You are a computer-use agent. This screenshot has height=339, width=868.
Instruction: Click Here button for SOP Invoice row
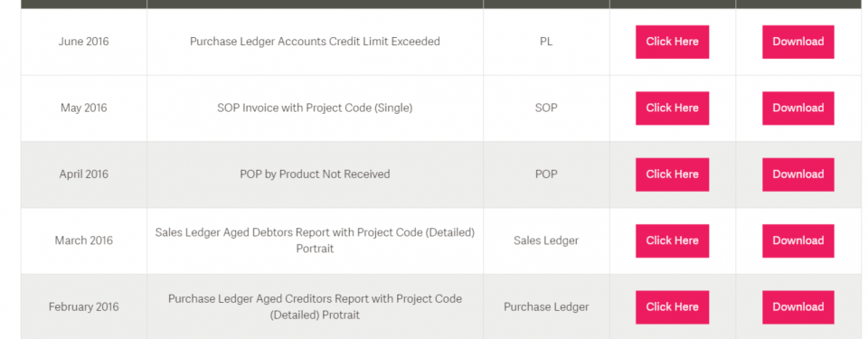[x=672, y=108]
